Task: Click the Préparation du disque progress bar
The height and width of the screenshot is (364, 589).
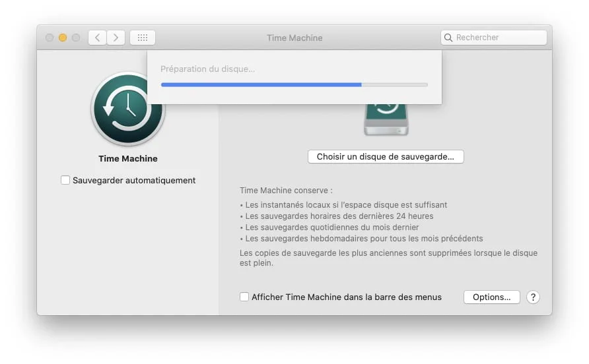Action: click(x=294, y=85)
